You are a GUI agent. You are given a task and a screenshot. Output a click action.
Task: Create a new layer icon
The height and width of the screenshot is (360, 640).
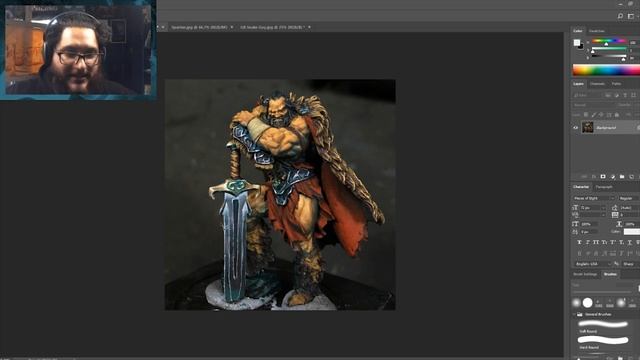(631, 177)
